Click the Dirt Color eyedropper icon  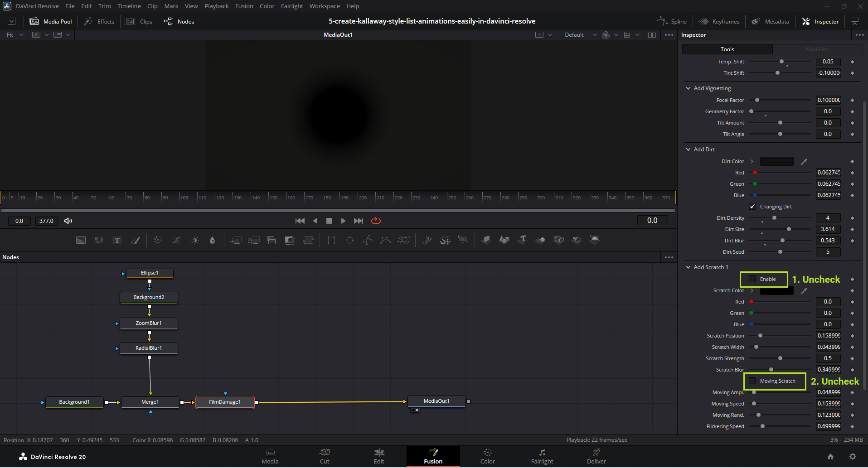804,162
